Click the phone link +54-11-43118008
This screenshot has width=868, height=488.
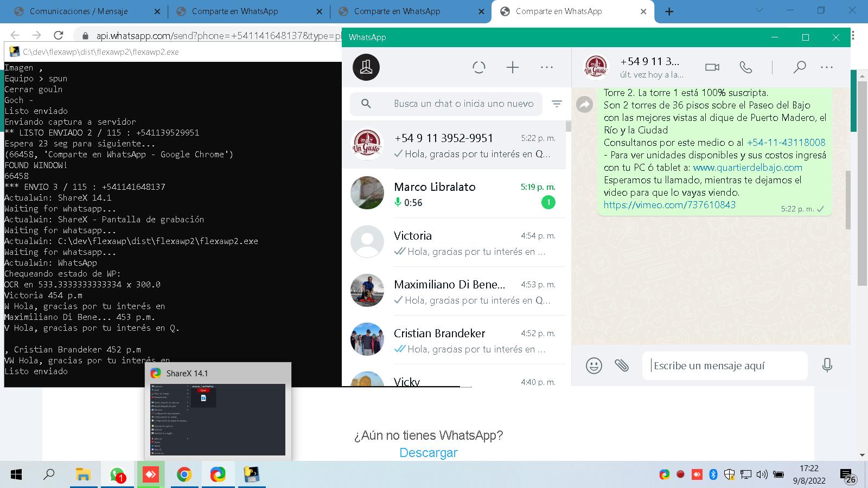tap(786, 143)
